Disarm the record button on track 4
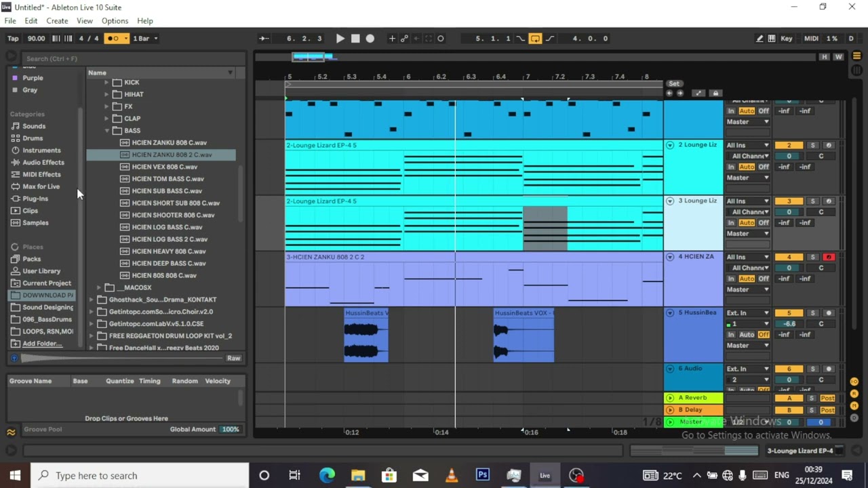868x488 pixels. pyautogui.click(x=828, y=257)
